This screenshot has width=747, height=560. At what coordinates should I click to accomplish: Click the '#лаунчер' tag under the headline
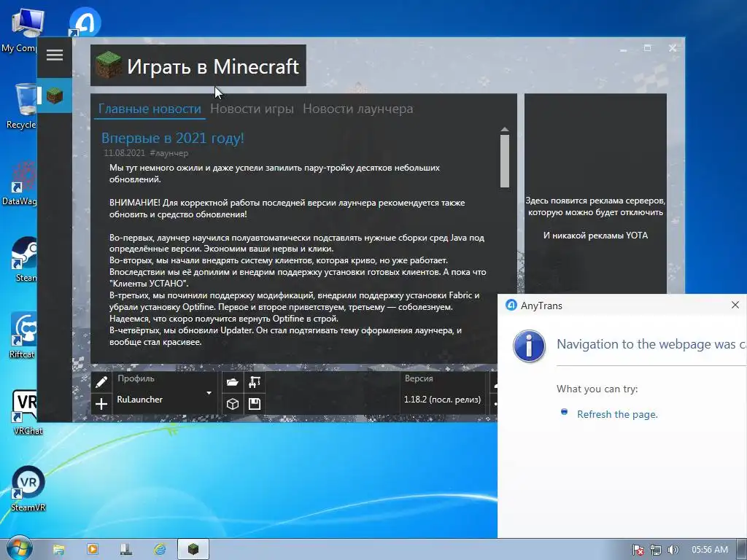pyautogui.click(x=169, y=153)
